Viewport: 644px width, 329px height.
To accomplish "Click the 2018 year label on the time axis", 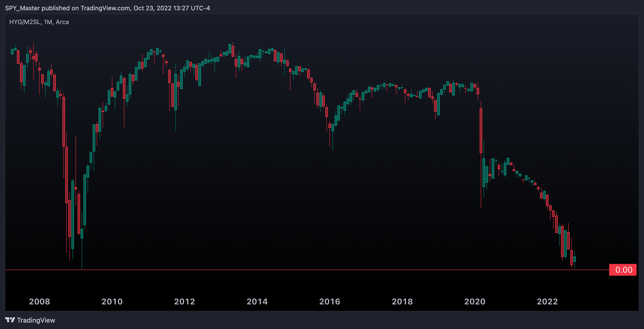I will (402, 302).
